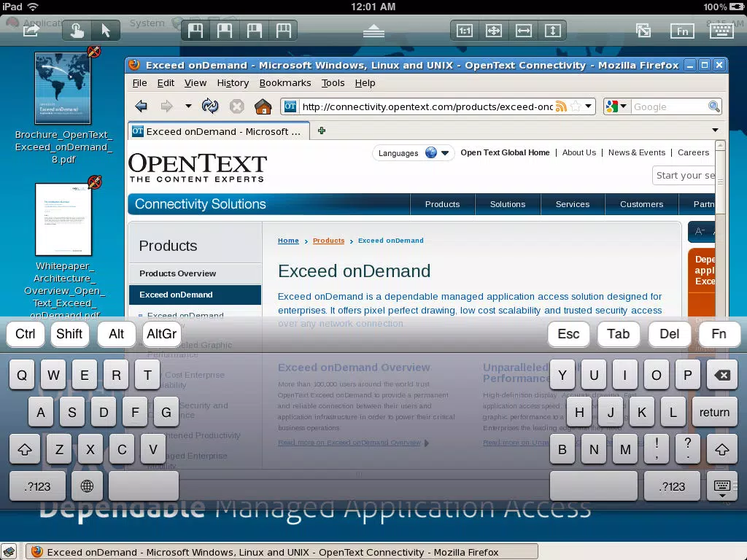Toggle the Shift modifier key
The height and width of the screenshot is (560, 747).
[x=69, y=334]
